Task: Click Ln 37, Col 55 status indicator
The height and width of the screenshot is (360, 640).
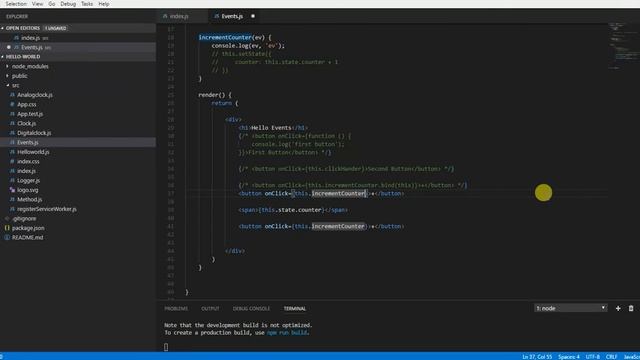Action: point(537,357)
